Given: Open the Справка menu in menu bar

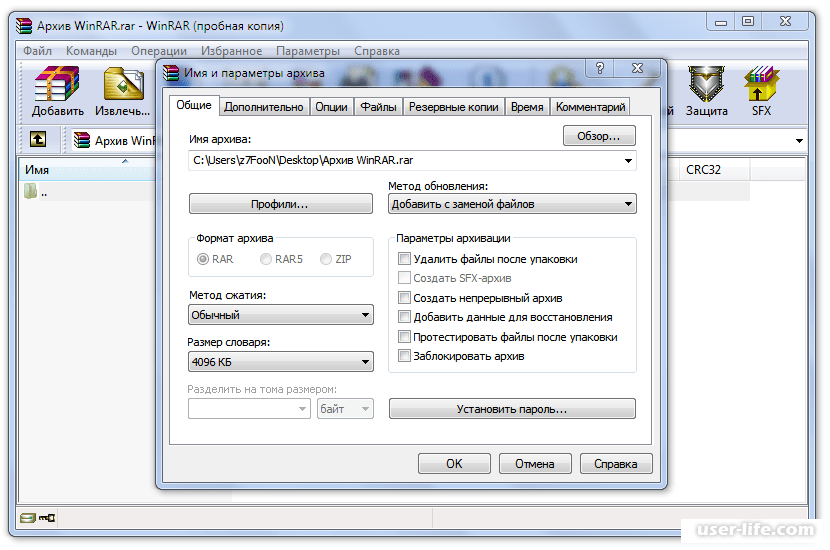Looking at the screenshot, I should click(x=377, y=51).
